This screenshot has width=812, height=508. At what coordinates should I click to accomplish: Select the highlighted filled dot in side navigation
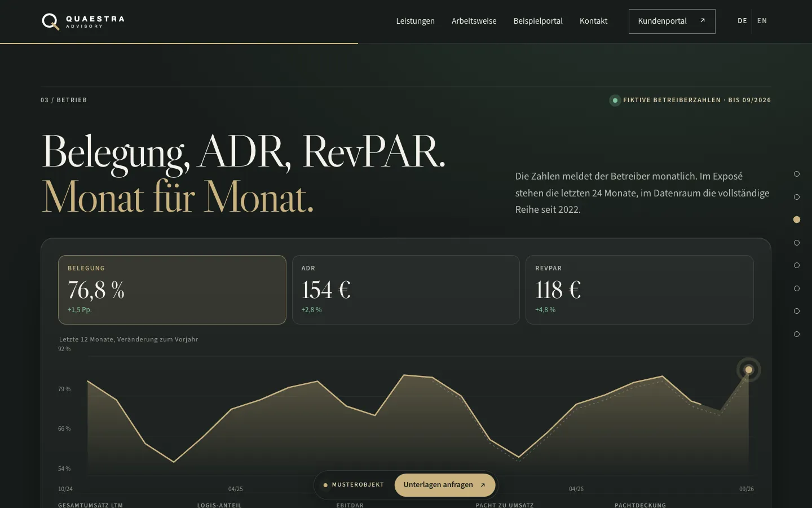(797, 220)
